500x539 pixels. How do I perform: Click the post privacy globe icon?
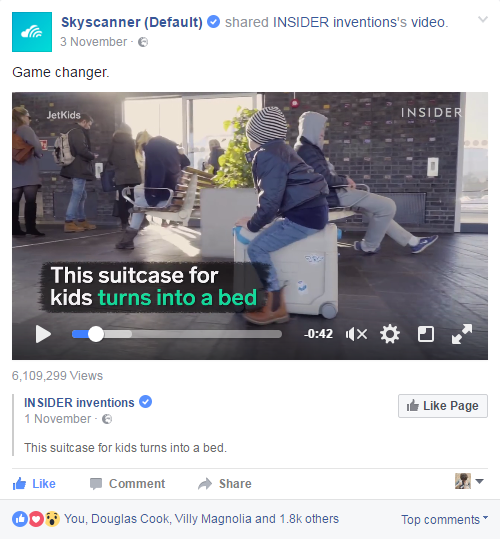pyautogui.click(x=143, y=42)
